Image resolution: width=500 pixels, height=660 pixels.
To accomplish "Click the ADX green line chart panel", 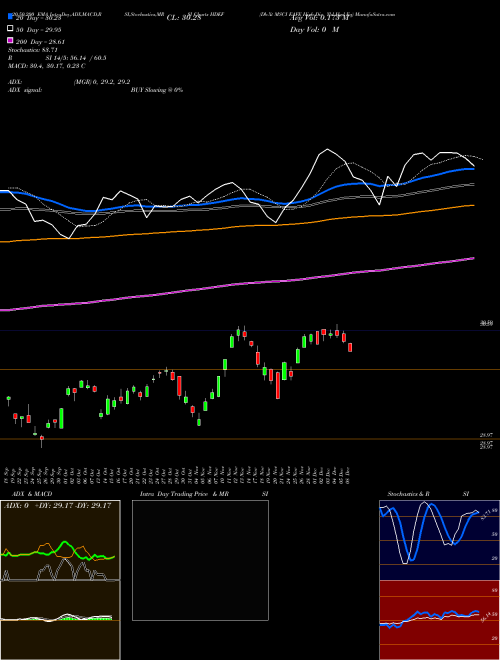I will pos(60,540).
